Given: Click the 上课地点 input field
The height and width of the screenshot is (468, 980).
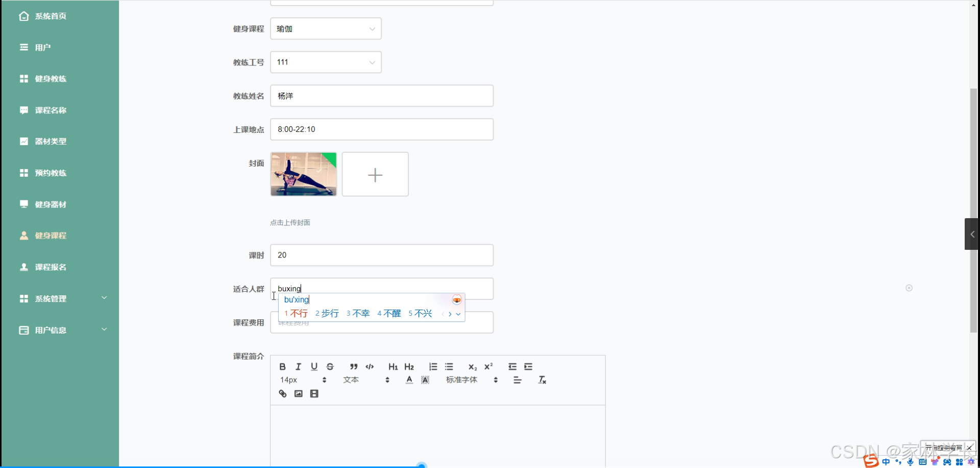Looking at the screenshot, I should point(382,129).
